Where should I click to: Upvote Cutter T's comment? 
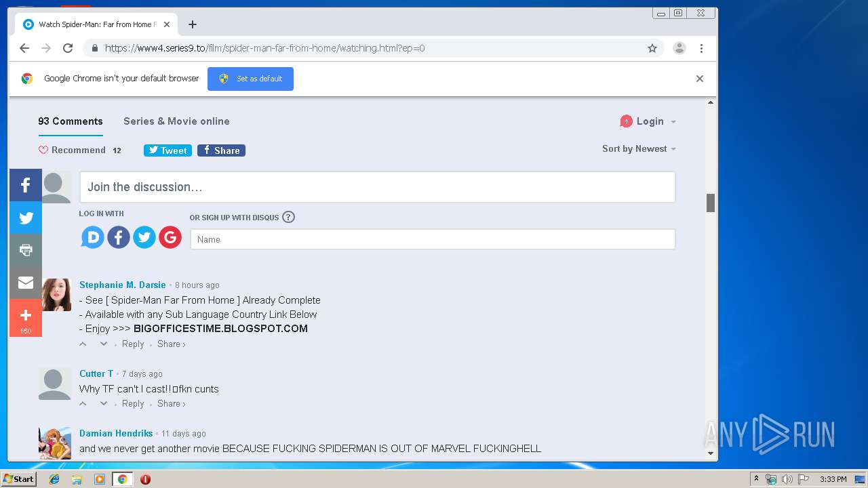(x=83, y=404)
